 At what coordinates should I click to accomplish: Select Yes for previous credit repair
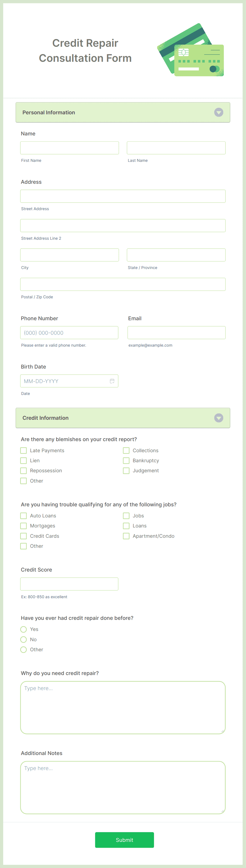click(x=23, y=629)
